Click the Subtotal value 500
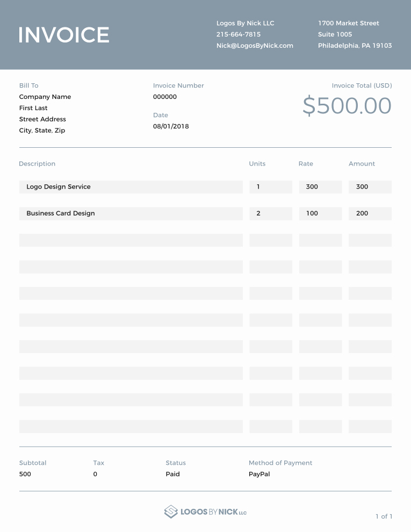Image resolution: width=411 pixels, height=532 pixels. [25, 474]
